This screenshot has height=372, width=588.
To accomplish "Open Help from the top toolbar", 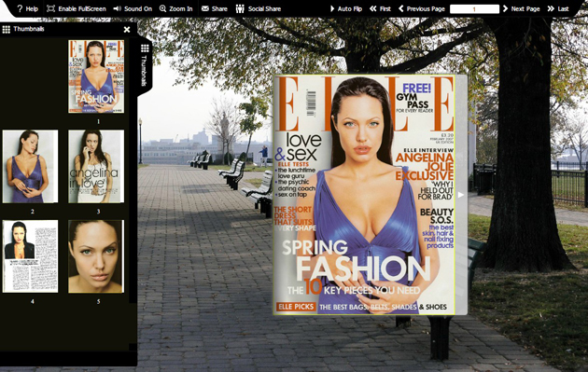I will click(x=27, y=8).
